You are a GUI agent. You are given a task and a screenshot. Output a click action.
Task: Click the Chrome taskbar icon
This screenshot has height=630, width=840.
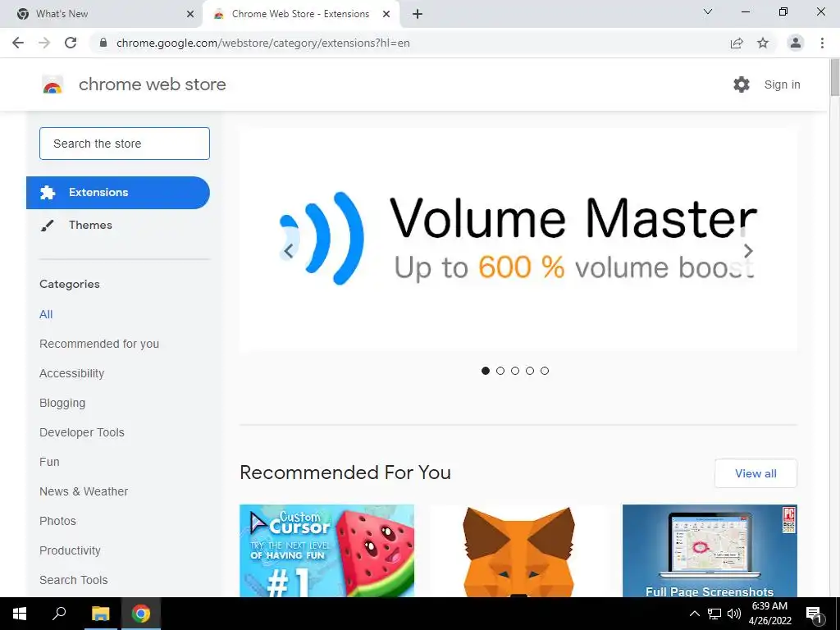(141, 614)
